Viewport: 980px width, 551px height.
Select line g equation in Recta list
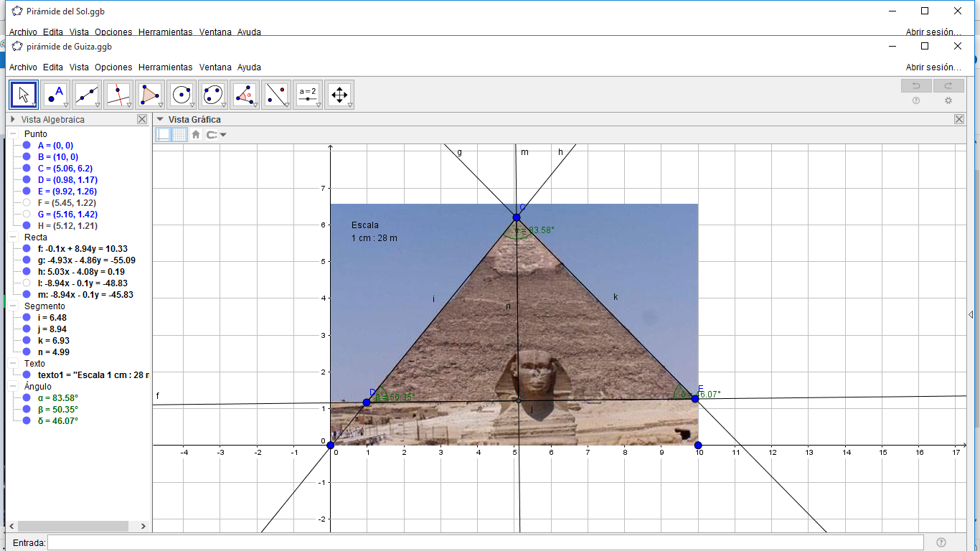(86, 260)
